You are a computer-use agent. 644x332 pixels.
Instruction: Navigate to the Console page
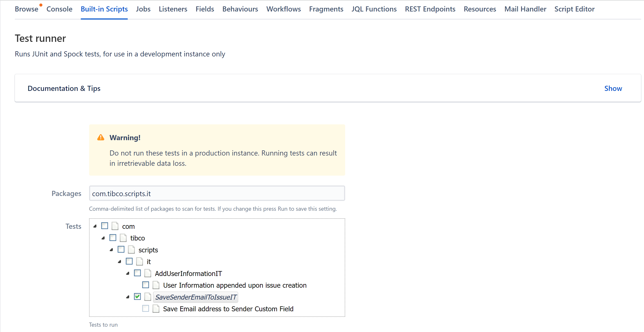(x=59, y=9)
